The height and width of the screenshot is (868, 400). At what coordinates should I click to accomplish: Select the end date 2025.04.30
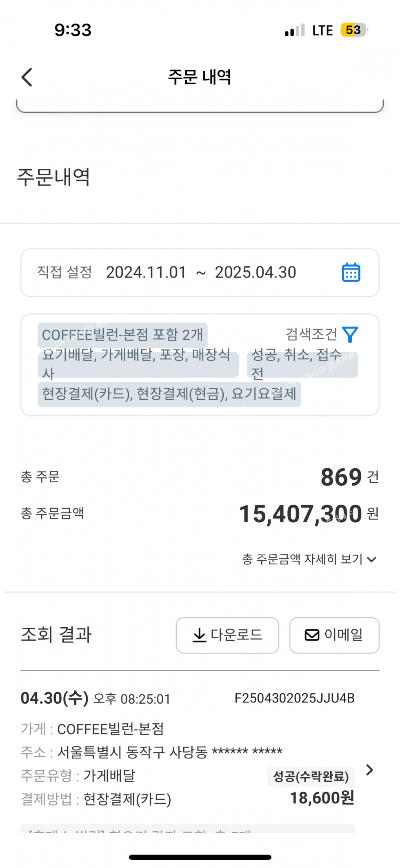(x=256, y=273)
